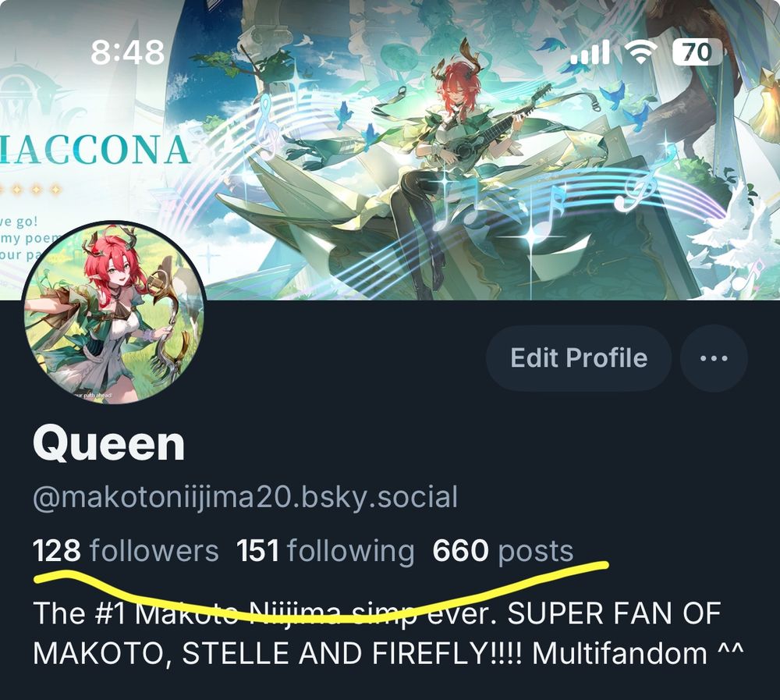The width and height of the screenshot is (780, 700).
Task: Tap the battery indicator showing 70
Action: [697, 52]
